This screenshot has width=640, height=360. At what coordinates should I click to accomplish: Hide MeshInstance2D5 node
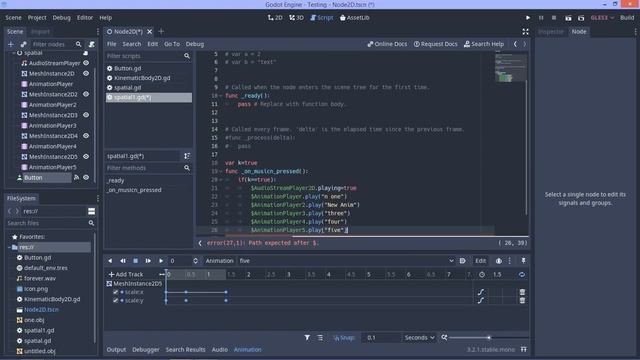[86, 157]
